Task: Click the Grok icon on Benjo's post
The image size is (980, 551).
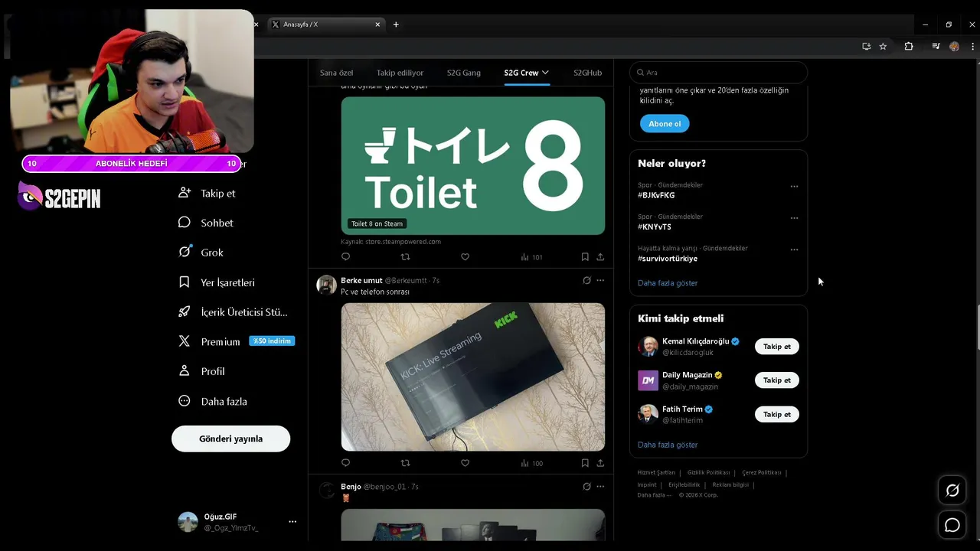Action: [586, 486]
